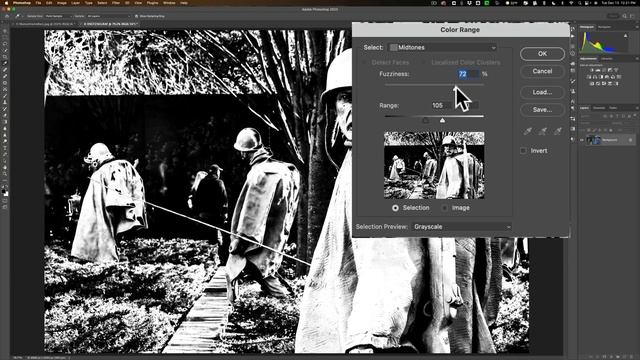Open the Filter menu

tap(116, 3)
